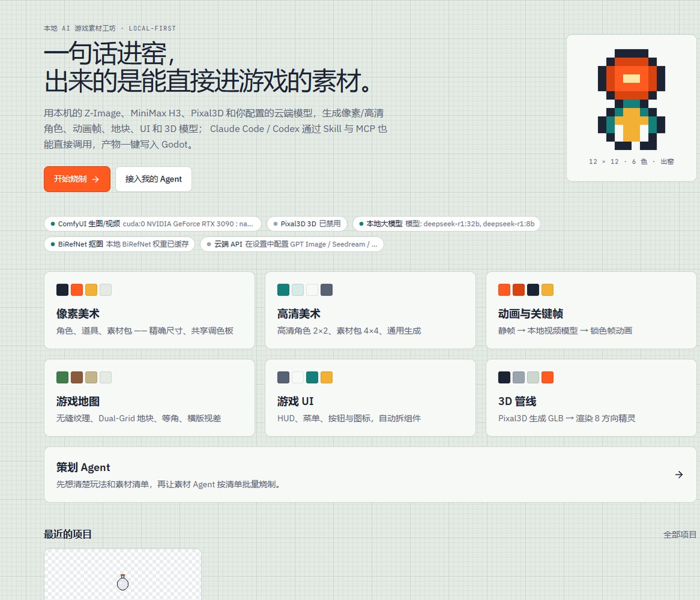The height and width of the screenshot is (600, 700).
Task: Click the teal swatch in 游戏 UI card
Action: pyautogui.click(x=312, y=377)
